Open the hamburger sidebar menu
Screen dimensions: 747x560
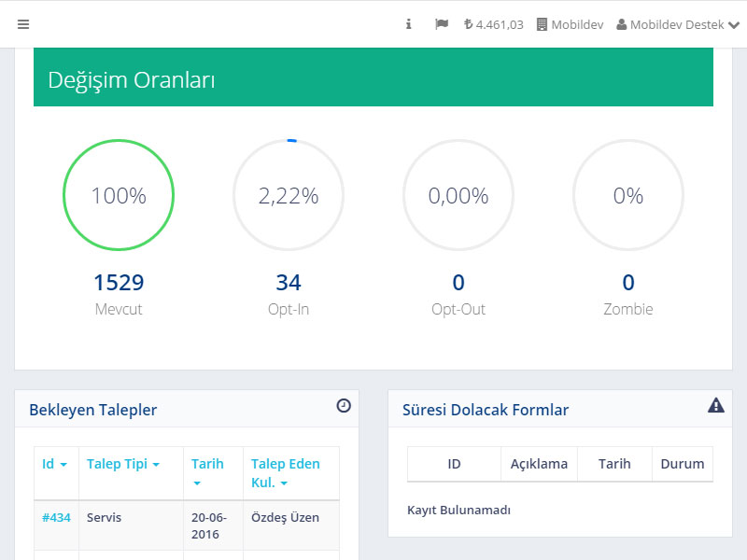pos(23,24)
